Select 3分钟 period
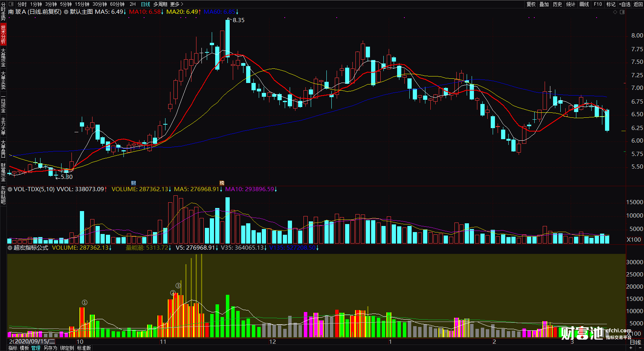Screen dimensions: 644x351 51,4
